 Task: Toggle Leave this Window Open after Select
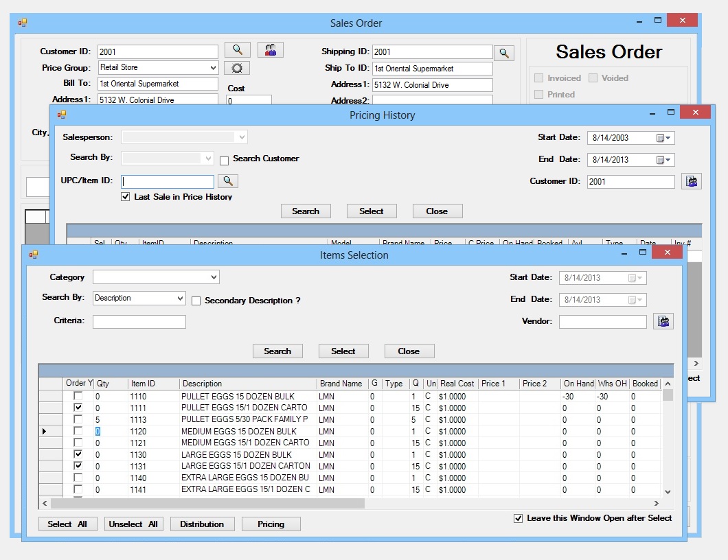coord(518,518)
